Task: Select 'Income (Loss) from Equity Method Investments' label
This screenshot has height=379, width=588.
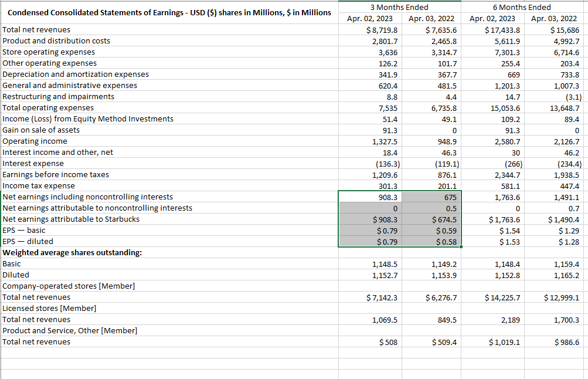Action: [88, 119]
